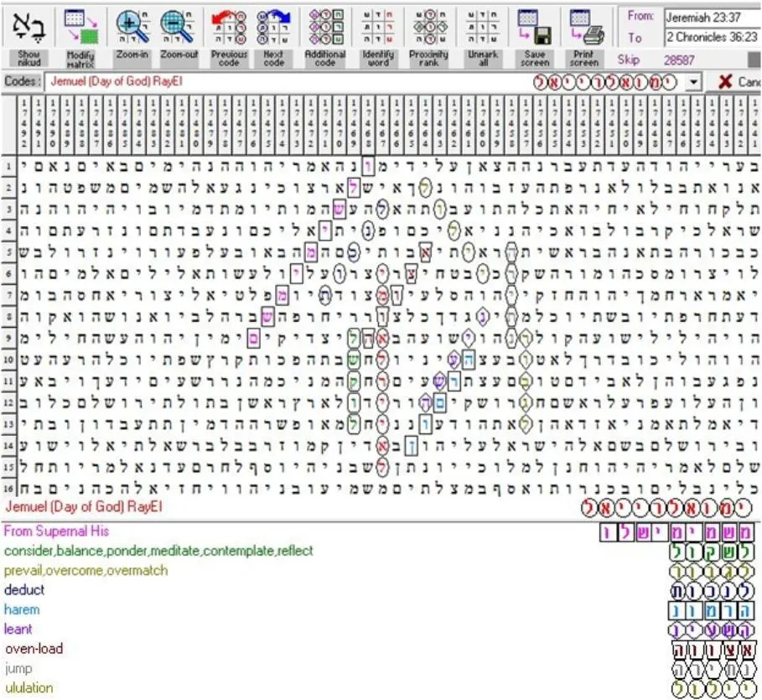
Task: Open the Proximity rank tool
Action: (429, 27)
